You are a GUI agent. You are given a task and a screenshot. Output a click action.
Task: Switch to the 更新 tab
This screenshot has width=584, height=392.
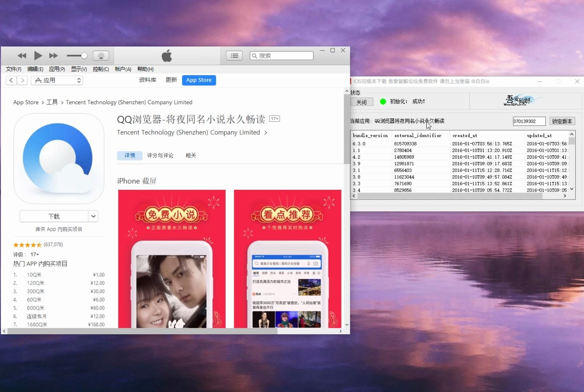point(171,80)
